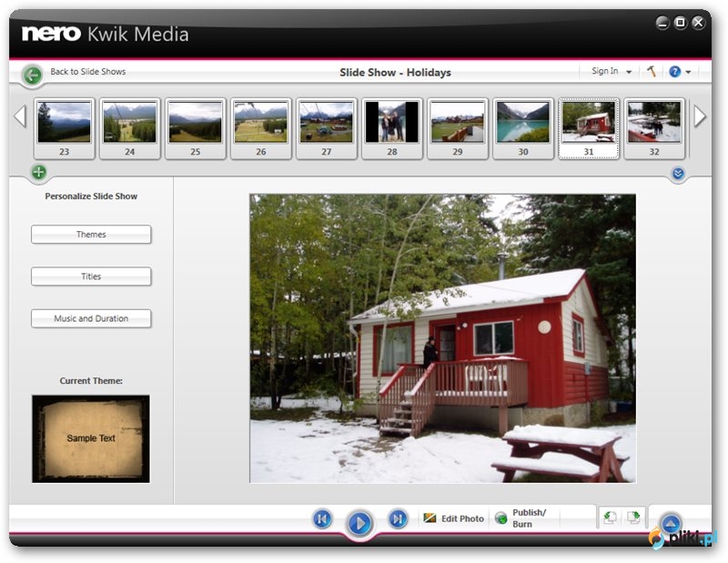Select slide thumbnail 23

(x=64, y=128)
